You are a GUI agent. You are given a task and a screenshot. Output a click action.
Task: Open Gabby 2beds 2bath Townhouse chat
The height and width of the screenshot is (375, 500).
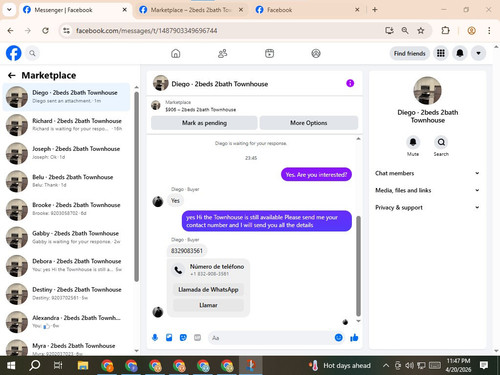coord(66,237)
